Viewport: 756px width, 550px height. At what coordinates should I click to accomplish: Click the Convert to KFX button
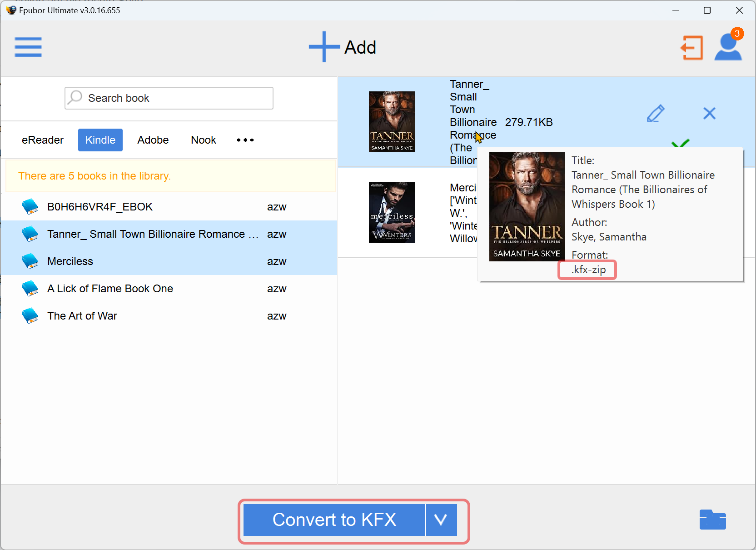click(x=334, y=520)
